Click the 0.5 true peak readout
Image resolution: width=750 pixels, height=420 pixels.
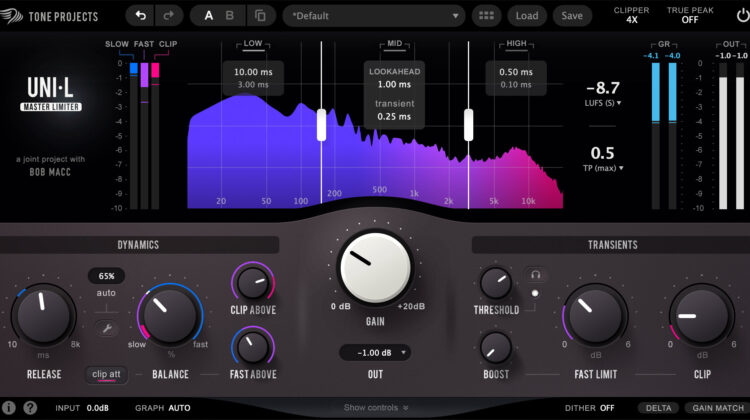(603, 153)
